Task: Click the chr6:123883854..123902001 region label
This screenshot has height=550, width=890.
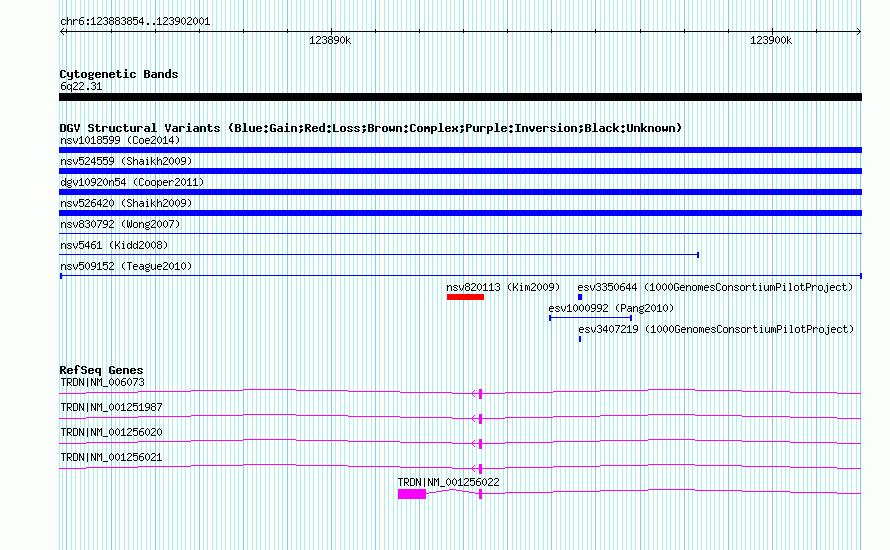Action: point(135,22)
